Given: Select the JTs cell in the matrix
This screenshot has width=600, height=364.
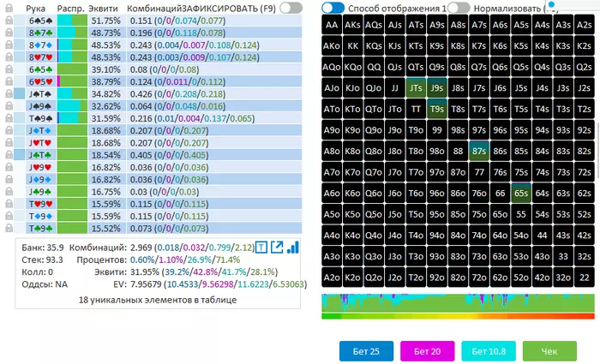Looking at the screenshot, I should click(416, 88).
